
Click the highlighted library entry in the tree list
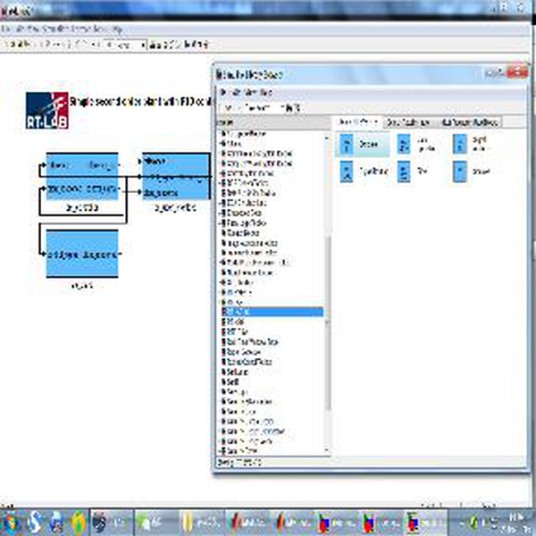[x=272, y=312]
